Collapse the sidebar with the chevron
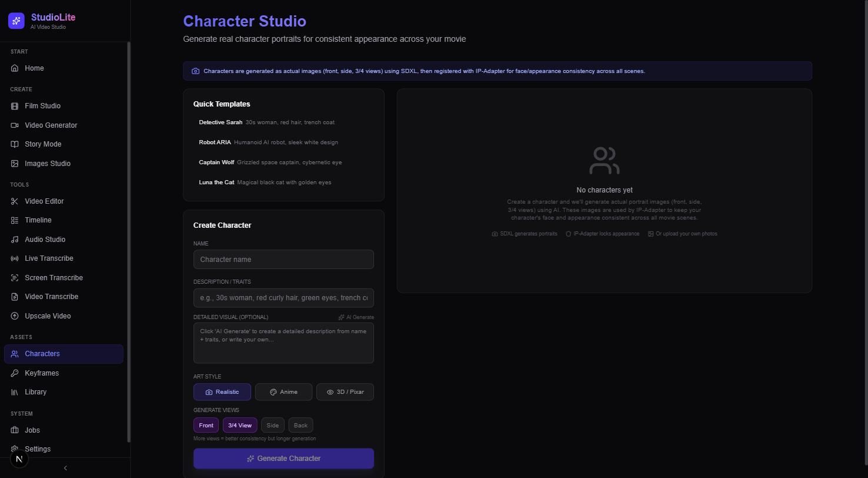Viewport: 868px width, 478px height. tap(65, 468)
